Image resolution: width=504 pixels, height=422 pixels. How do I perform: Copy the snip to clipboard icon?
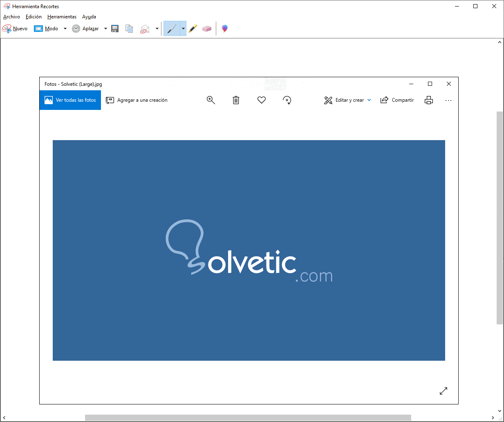point(129,29)
